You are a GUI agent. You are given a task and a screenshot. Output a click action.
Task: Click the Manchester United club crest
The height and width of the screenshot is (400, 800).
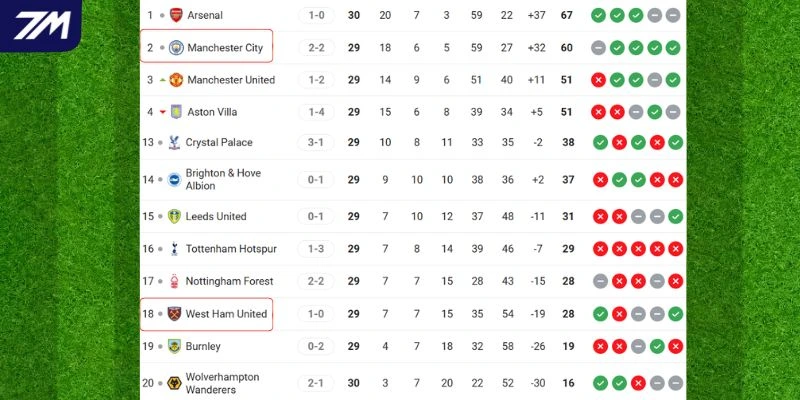point(176,80)
